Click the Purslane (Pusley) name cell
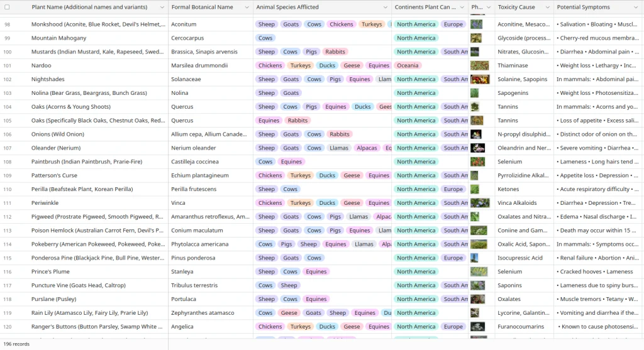644x350 pixels. pyautogui.click(x=99, y=299)
